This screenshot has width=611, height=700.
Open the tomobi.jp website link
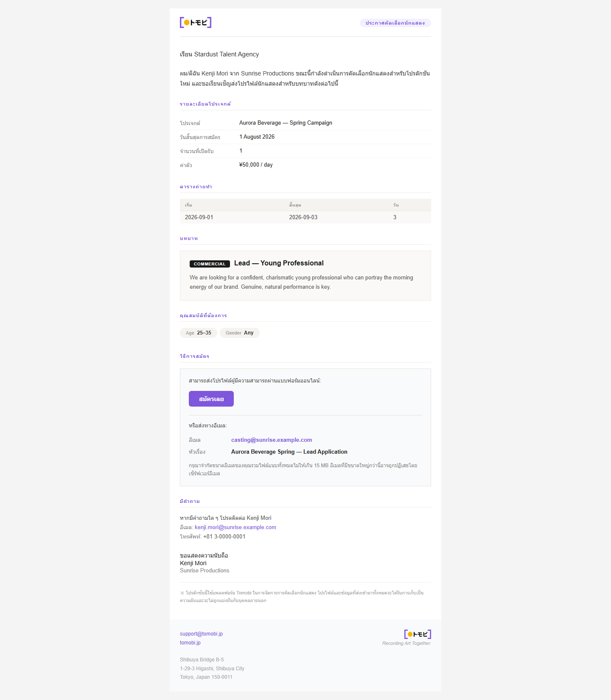[x=190, y=643]
